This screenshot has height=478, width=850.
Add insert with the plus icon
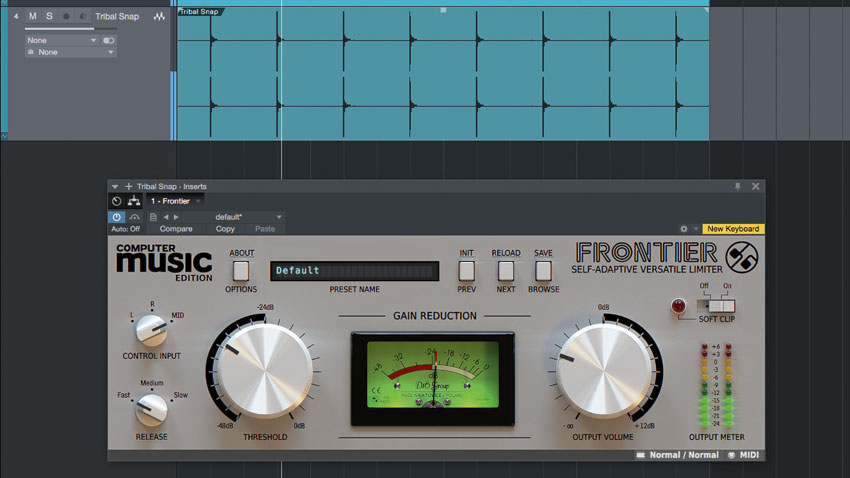pos(128,186)
